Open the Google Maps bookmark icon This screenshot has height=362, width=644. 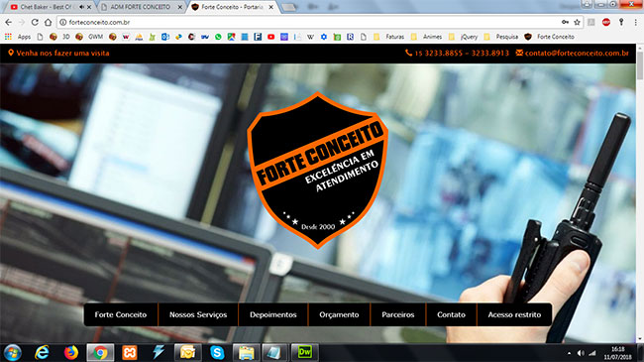[x=231, y=37]
